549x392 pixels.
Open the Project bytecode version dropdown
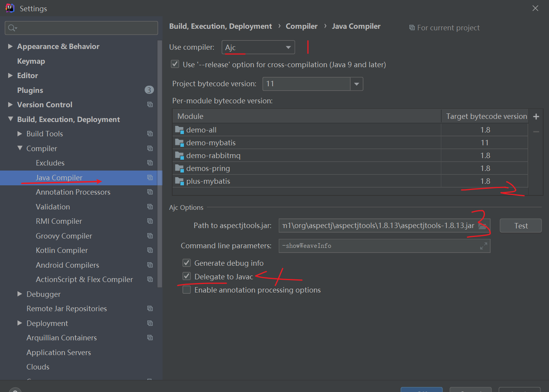357,84
